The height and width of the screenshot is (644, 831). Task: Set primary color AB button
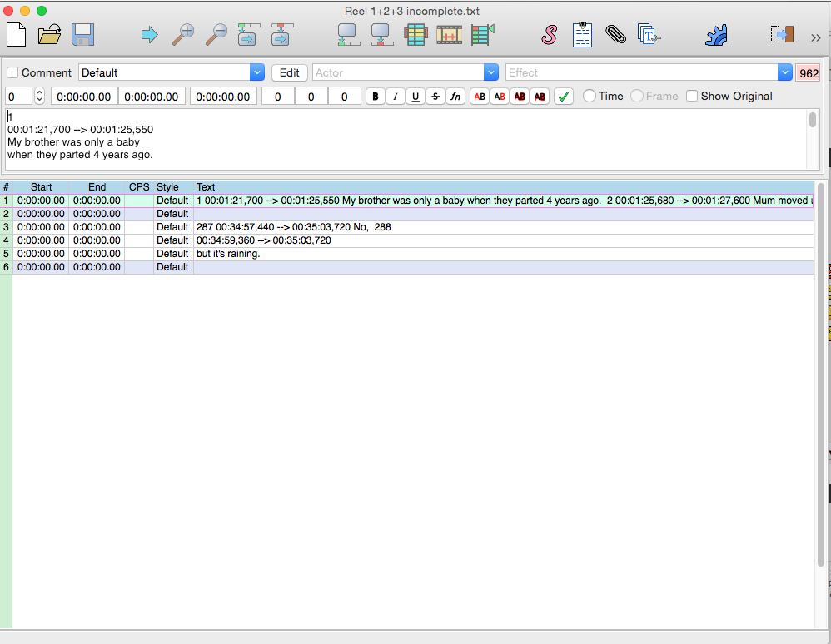[479, 97]
